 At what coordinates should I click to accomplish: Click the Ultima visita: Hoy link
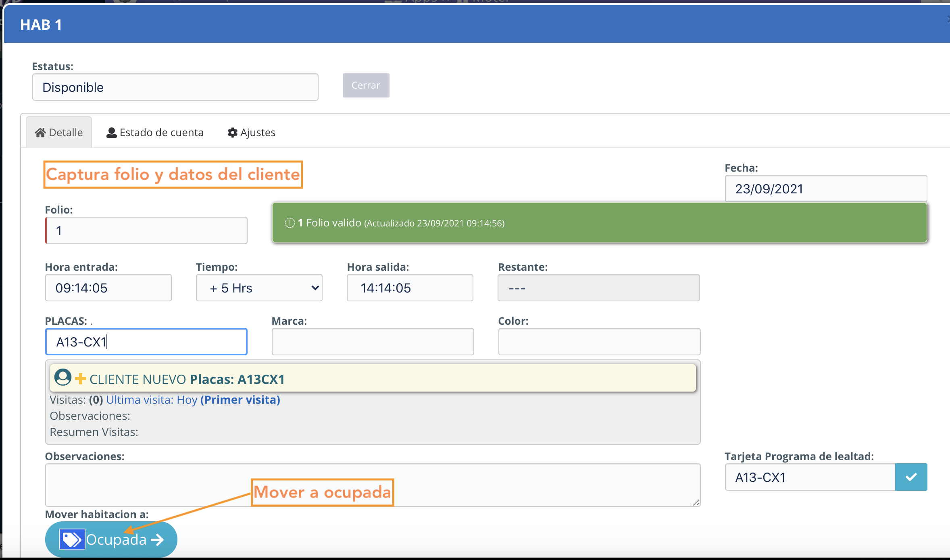coord(152,400)
